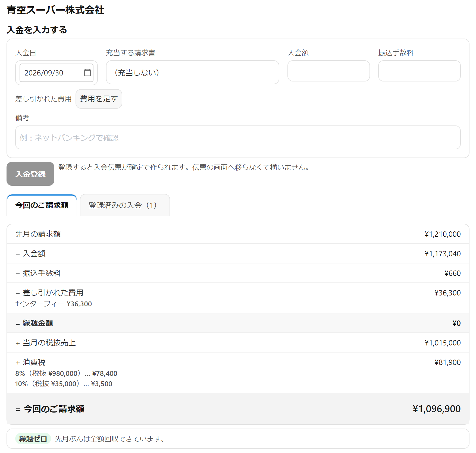Click the 入金を入力する heading
Screen dimensions: 476x453
(x=37, y=30)
